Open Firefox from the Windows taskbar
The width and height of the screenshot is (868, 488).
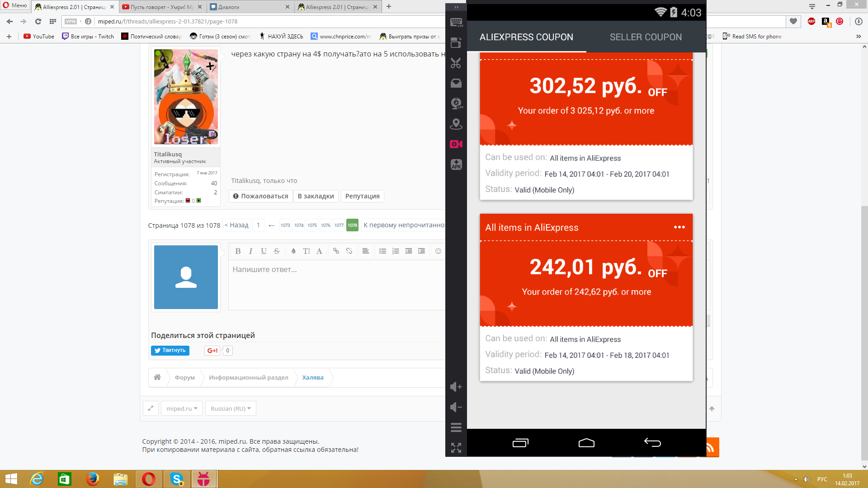pos(92,479)
